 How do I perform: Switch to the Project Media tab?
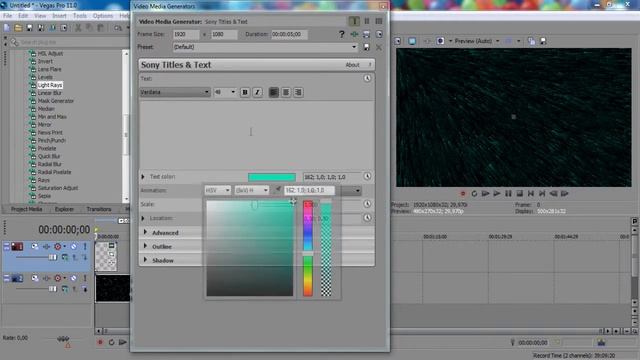coord(27,209)
